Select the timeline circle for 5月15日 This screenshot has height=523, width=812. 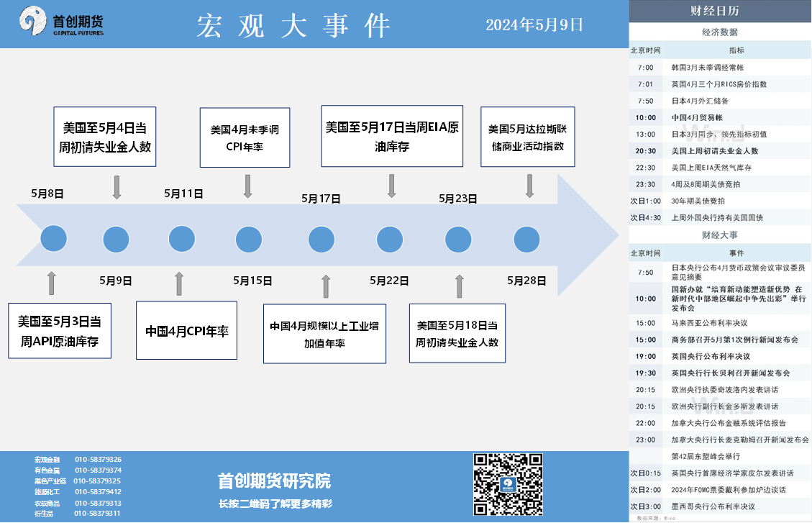tap(249, 240)
